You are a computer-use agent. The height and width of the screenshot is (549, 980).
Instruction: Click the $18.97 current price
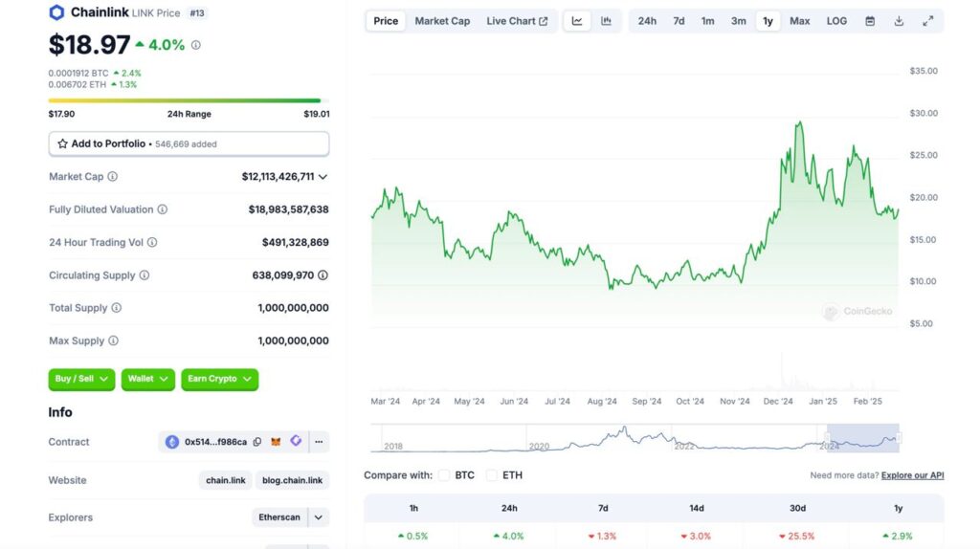[x=89, y=45]
